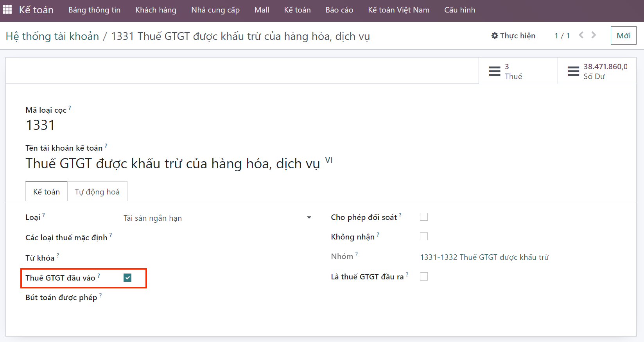Tick the Không nhận checkbox
This screenshot has height=342, width=644.
[424, 236]
